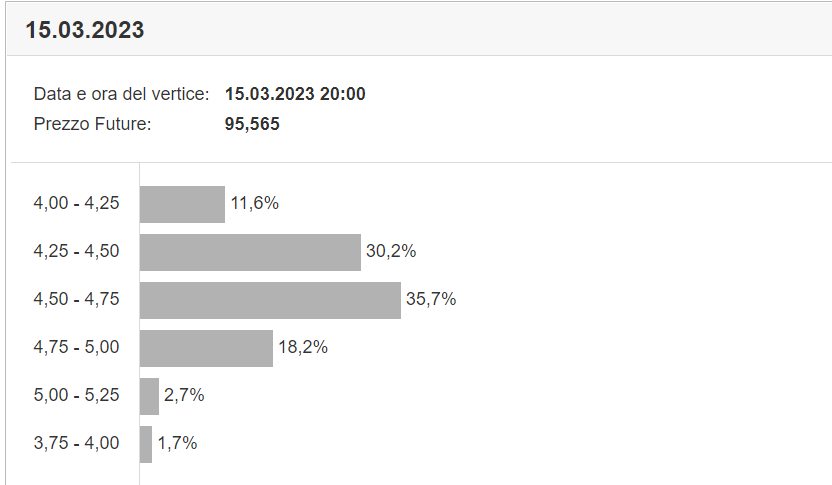Select the 5,00 - 5,25 range label

tap(76, 395)
